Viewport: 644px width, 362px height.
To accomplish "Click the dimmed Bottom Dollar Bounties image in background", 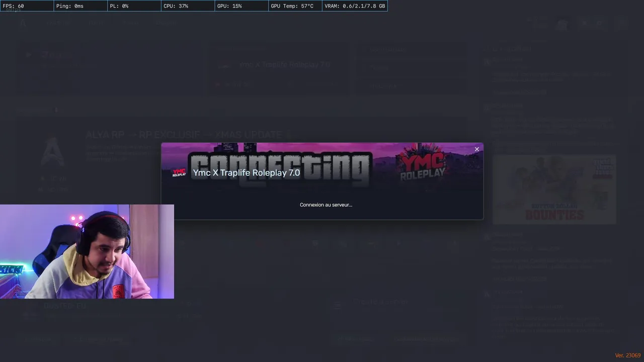I will coord(554,189).
